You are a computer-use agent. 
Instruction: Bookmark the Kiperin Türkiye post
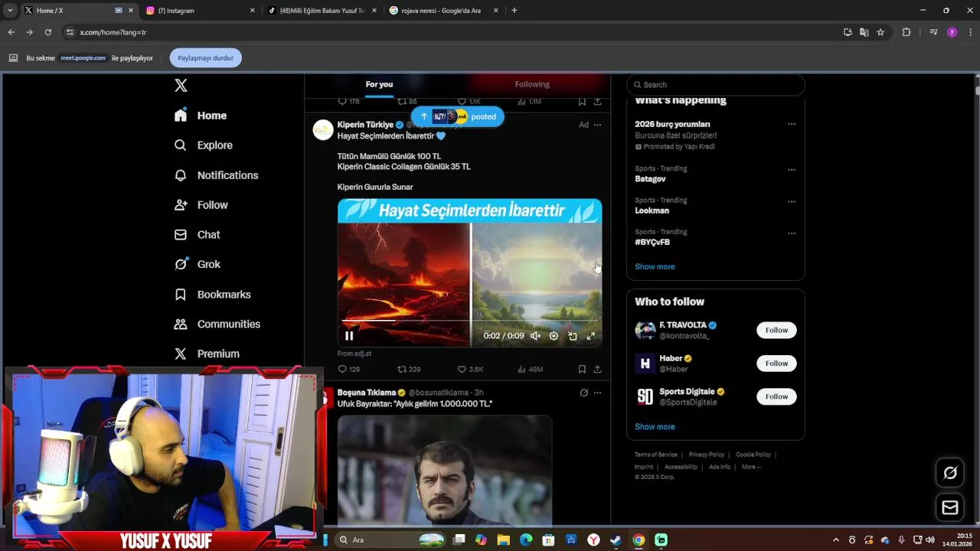pos(582,369)
